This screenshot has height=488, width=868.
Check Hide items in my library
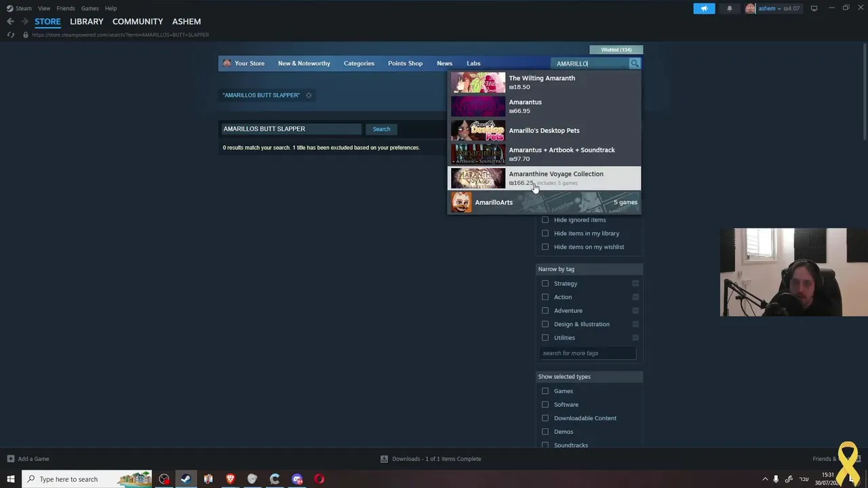pyautogui.click(x=545, y=233)
